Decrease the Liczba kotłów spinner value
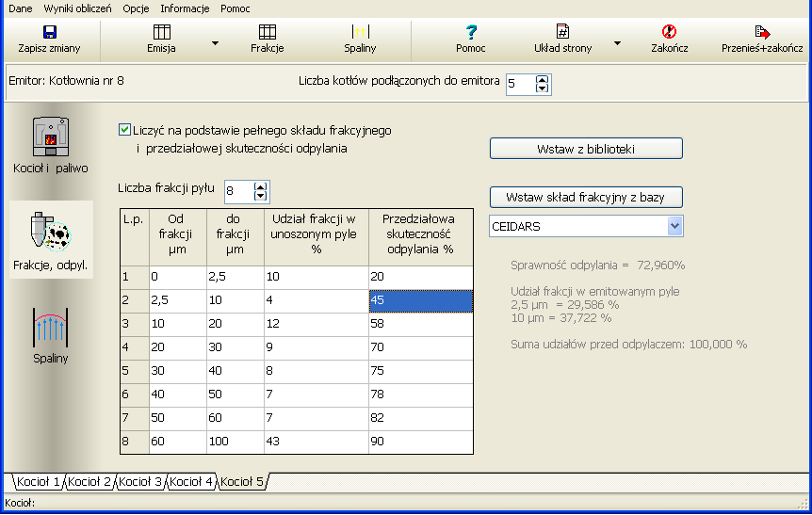 click(542, 88)
